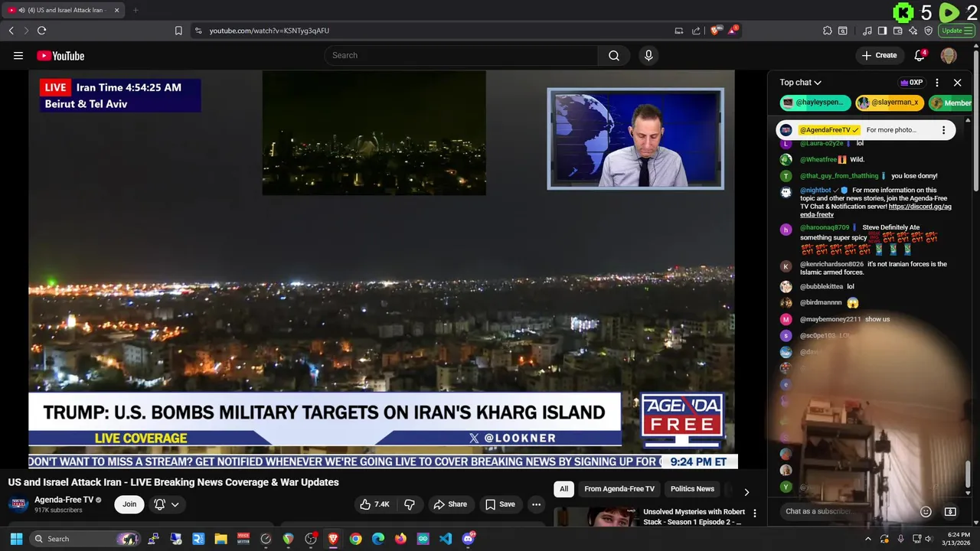
Task: Open the Windows Start menu
Action: pyautogui.click(x=16, y=539)
